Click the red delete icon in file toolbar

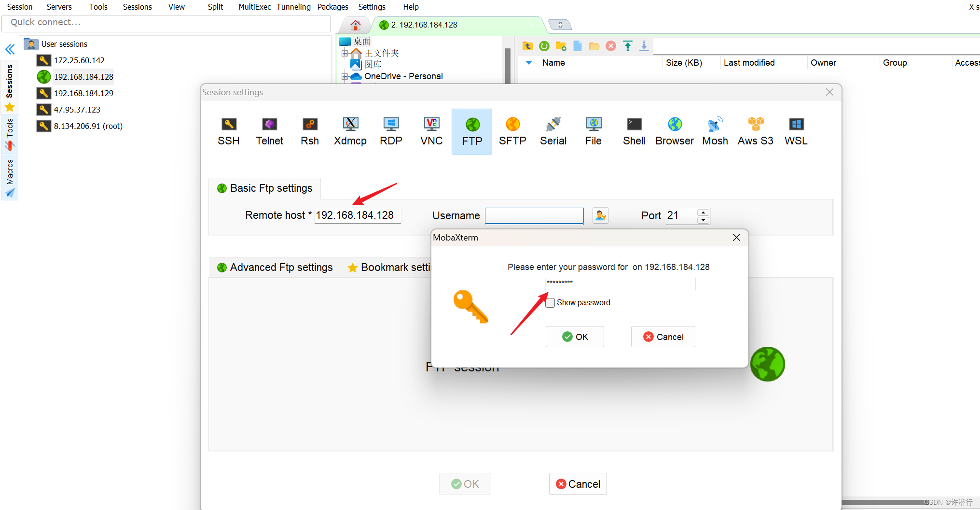coord(611,46)
